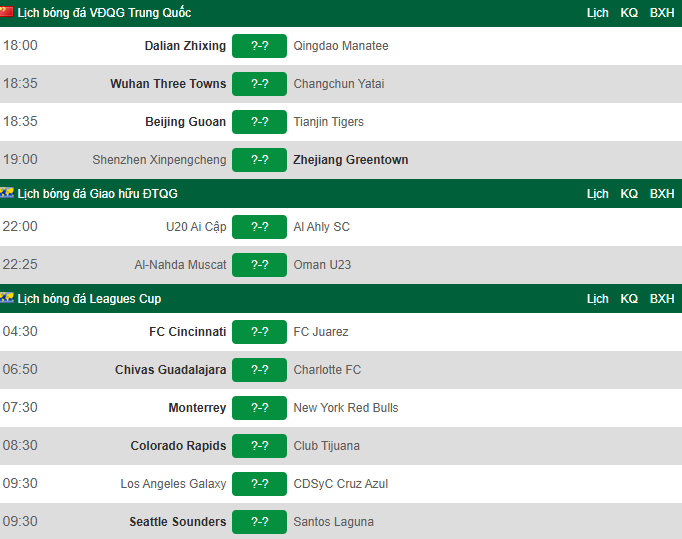Open Lịch bóng đá Leagues Cup header
This screenshot has height=539, width=682.
[x=89, y=299]
